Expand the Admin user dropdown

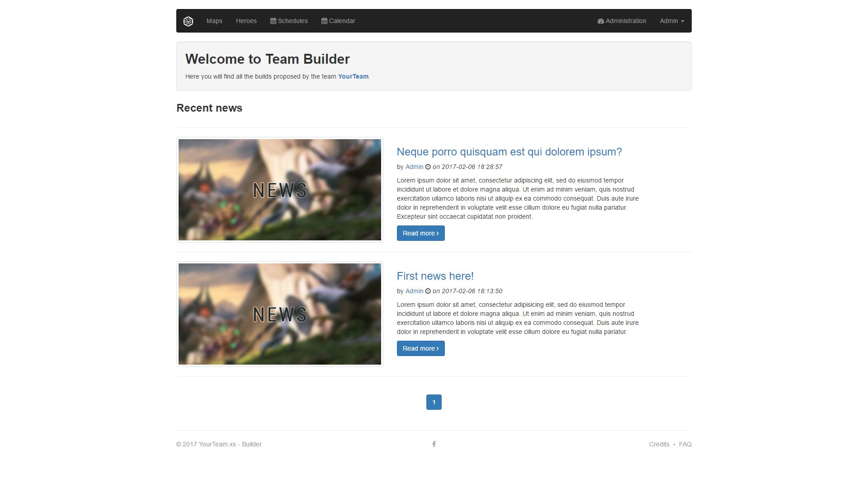[671, 21]
